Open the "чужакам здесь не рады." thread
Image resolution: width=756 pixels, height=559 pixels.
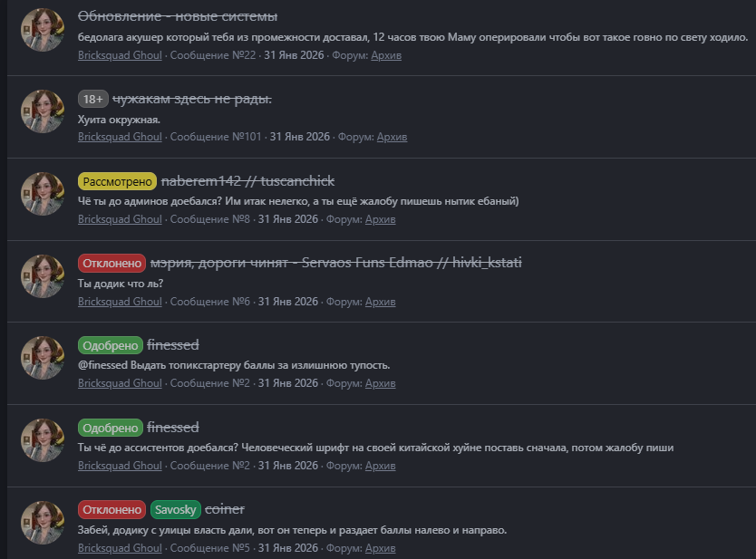pyautogui.click(x=192, y=99)
